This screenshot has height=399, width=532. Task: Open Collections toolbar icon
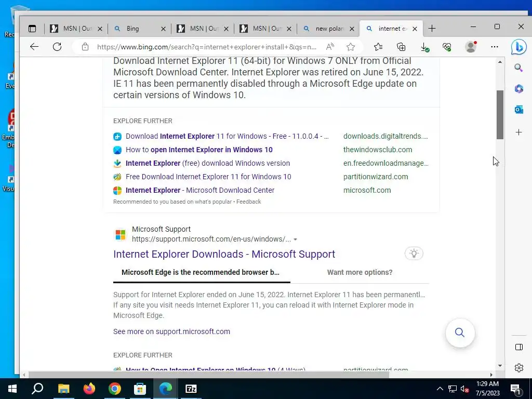401,47
